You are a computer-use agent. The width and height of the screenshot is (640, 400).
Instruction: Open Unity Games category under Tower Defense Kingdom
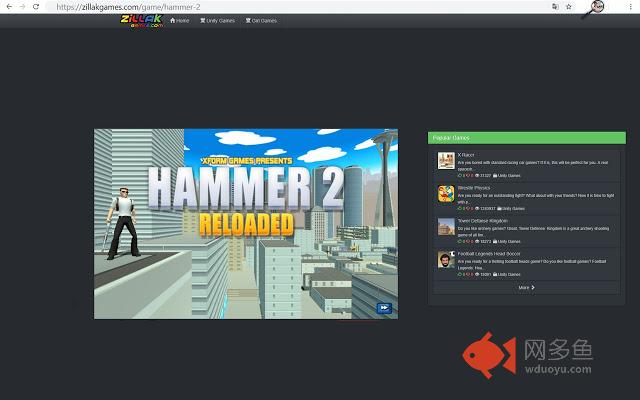point(507,242)
